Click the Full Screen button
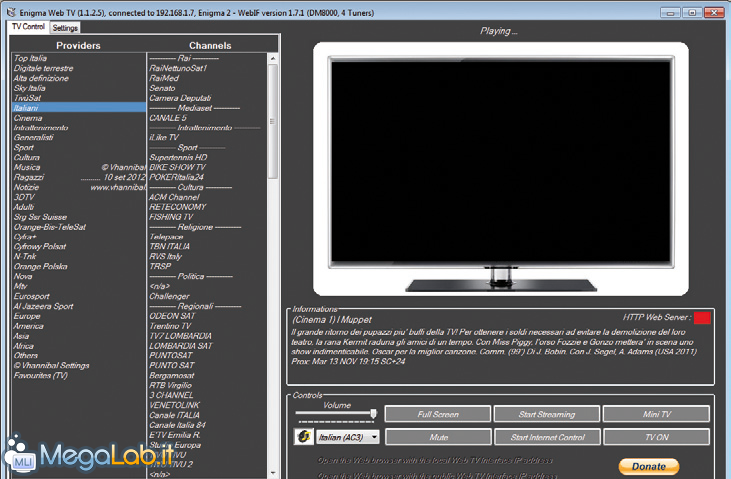This screenshot has width=731, height=479. (437, 414)
